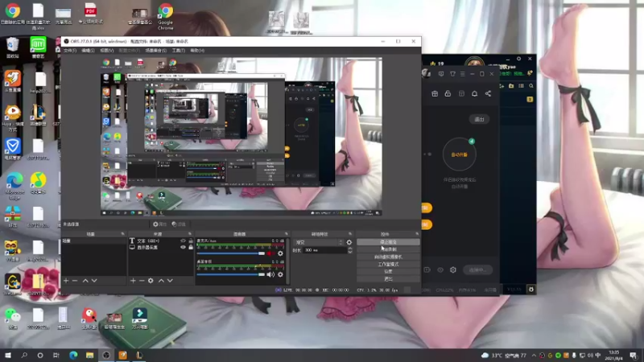Screen dimensions: 644x362
Task: Toggle the eye icon at the streaming window's bottom
Action: [x=440, y=269]
